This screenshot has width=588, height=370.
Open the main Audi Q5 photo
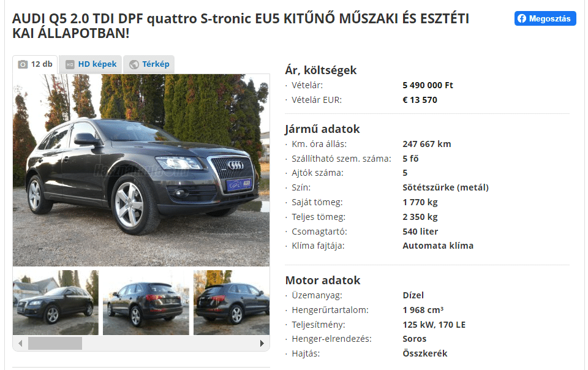pyautogui.click(x=141, y=170)
